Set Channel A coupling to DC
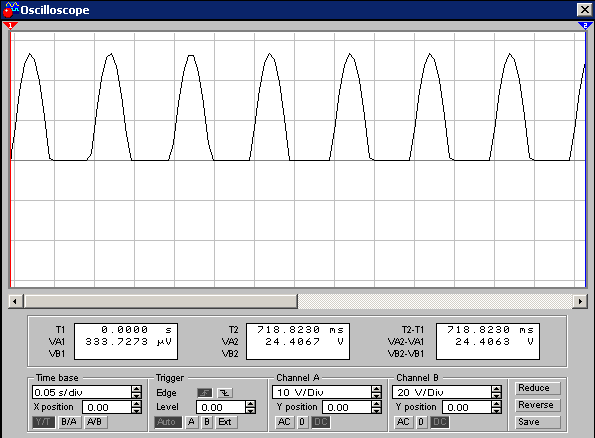 (321, 422)
